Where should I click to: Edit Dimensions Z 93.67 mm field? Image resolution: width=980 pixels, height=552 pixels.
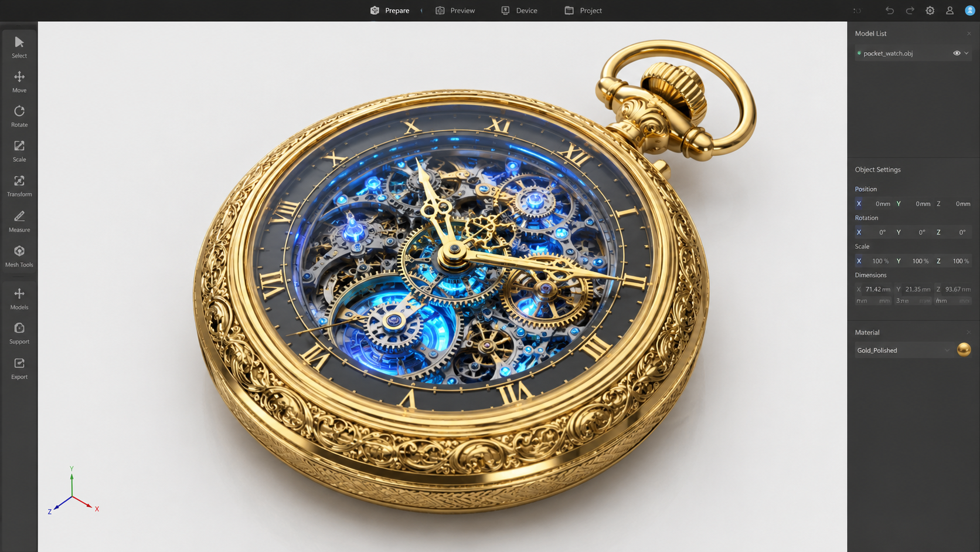(953, 289)
